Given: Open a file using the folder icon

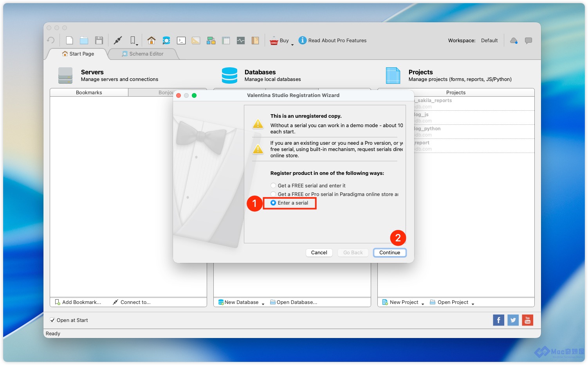Looking at the screenshot, I should point(84,40).
